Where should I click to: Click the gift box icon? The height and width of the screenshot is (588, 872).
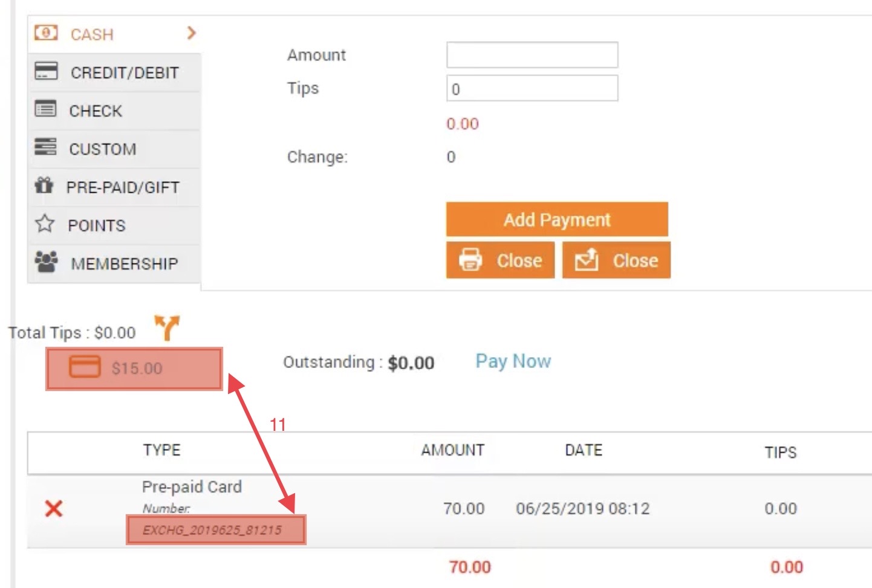(x=44, y=185)
